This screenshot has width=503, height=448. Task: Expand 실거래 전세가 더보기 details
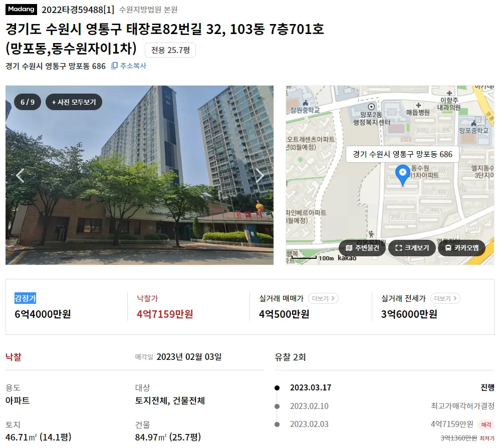445,298
